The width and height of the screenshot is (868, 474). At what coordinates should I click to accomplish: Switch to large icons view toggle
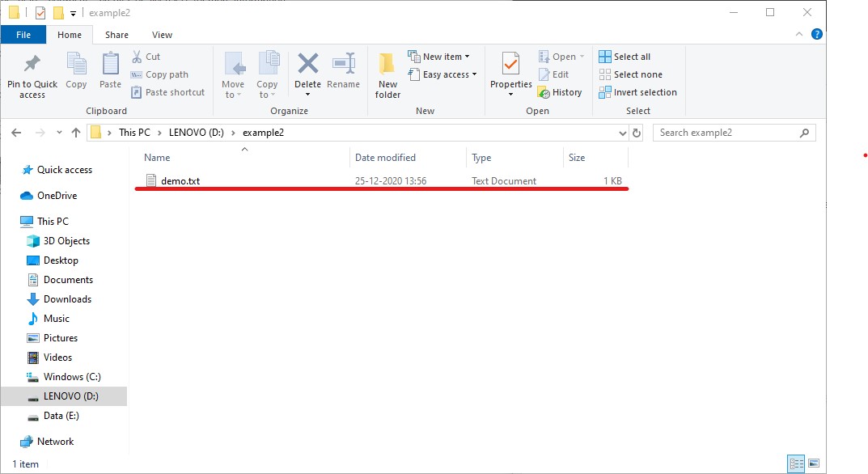pos(813,463)
